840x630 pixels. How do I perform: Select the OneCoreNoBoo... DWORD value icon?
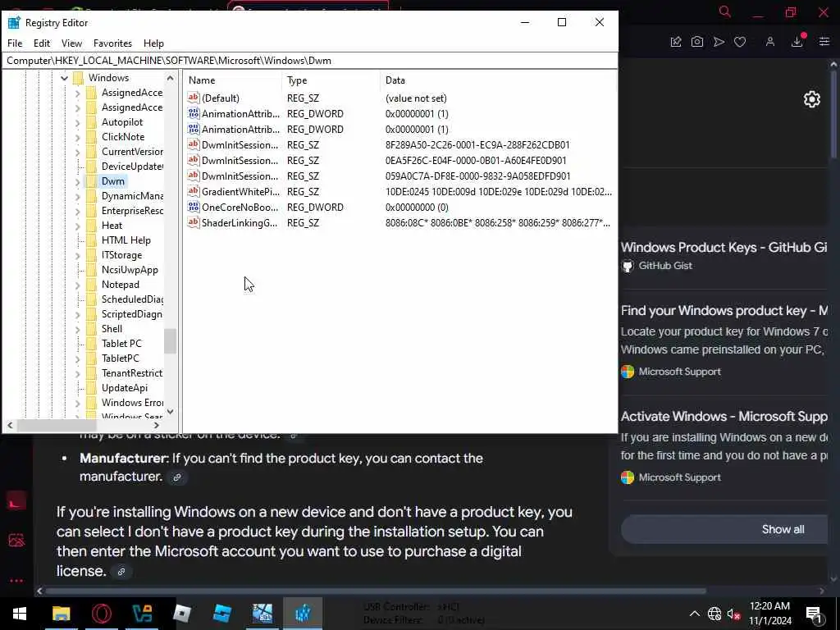coord(194,207)
